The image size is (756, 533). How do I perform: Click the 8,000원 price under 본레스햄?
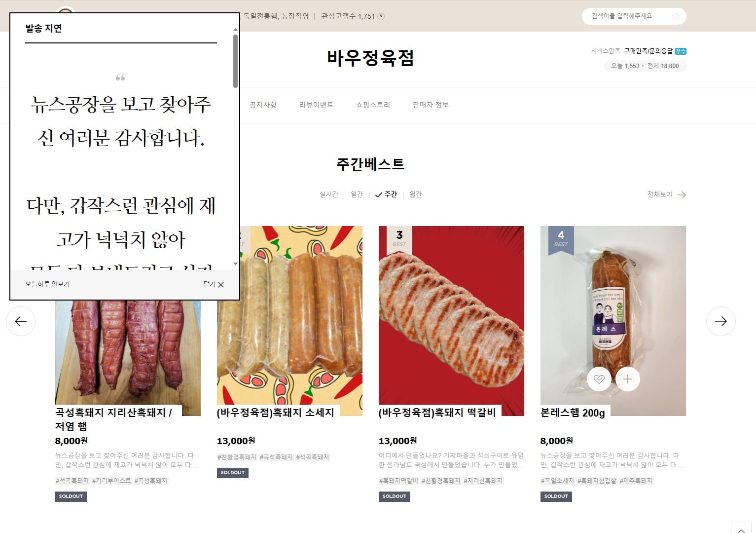557,441
